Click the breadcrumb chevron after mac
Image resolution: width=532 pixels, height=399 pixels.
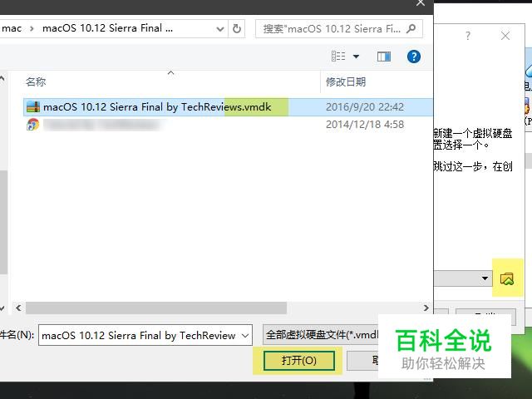pyautogui.click(x=32, y=28)
